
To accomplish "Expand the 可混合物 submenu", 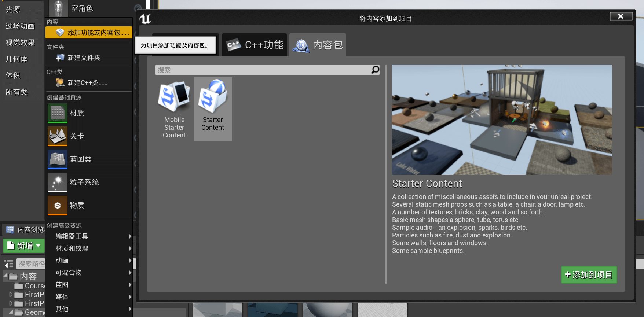I will coord(89,273).
